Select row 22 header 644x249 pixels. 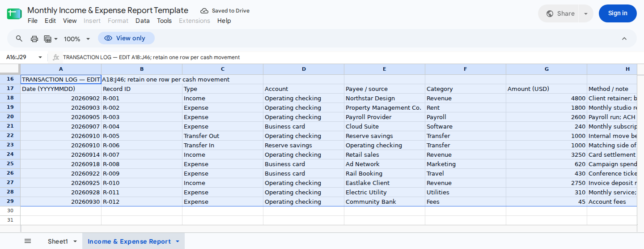coord(10,136)
